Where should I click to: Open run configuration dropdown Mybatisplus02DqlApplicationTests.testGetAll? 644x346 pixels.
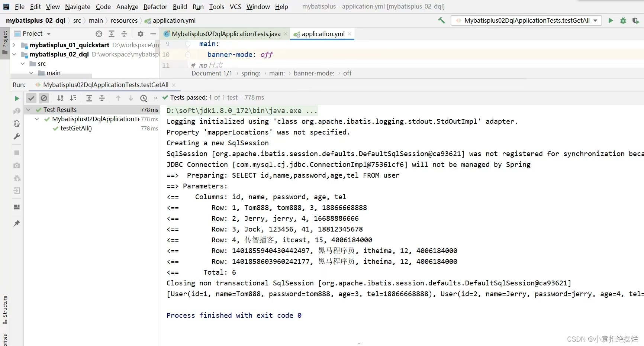pos(526,20)
